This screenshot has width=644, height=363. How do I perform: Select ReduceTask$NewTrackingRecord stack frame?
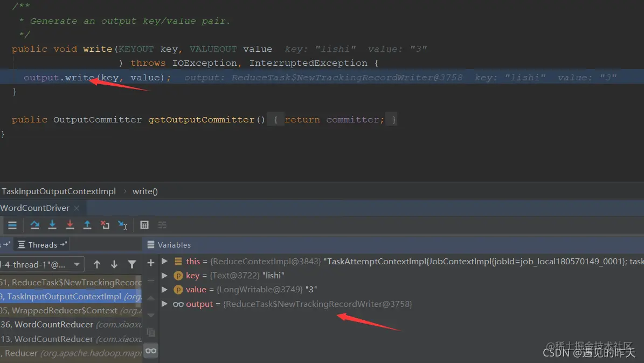tap(71, 283)
